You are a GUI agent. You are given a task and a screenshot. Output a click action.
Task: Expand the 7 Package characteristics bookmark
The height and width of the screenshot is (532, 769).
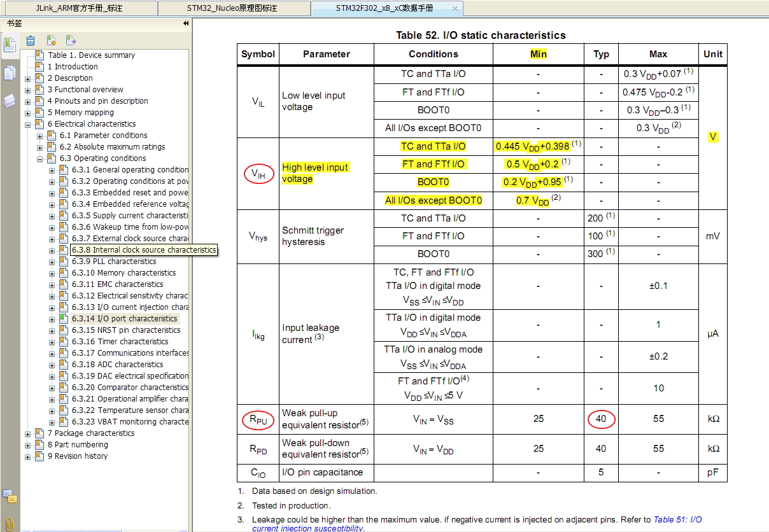tap(27, 433)
